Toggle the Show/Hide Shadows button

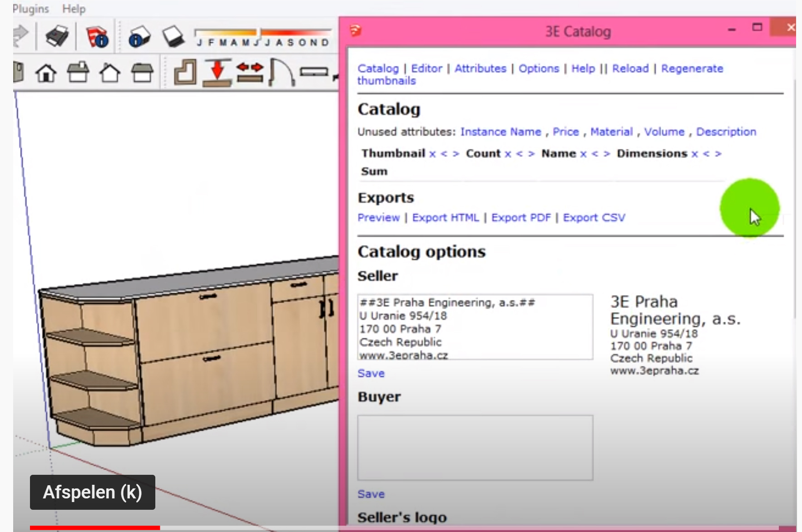click(x=173, y=36)
